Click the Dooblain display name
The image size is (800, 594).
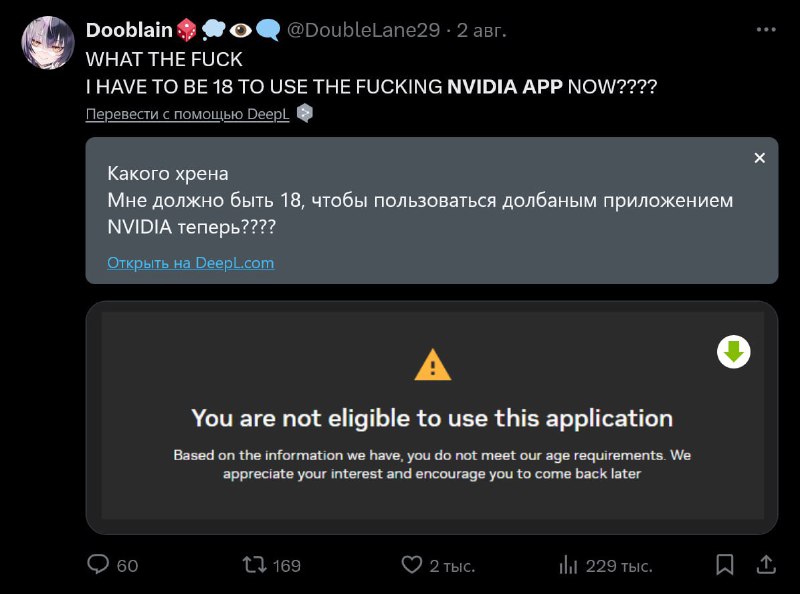pyautogui.click(x=129, y=30)
